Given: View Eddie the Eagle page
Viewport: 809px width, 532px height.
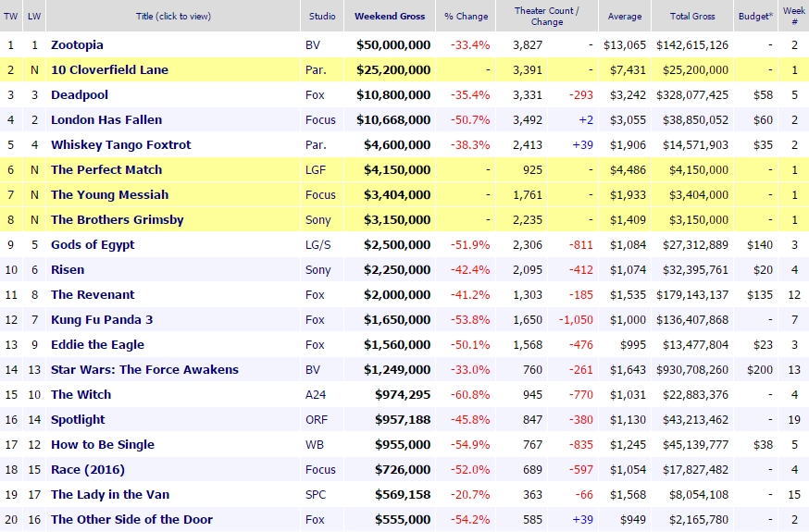Looking at the screenshot, I should pos(97,345).
